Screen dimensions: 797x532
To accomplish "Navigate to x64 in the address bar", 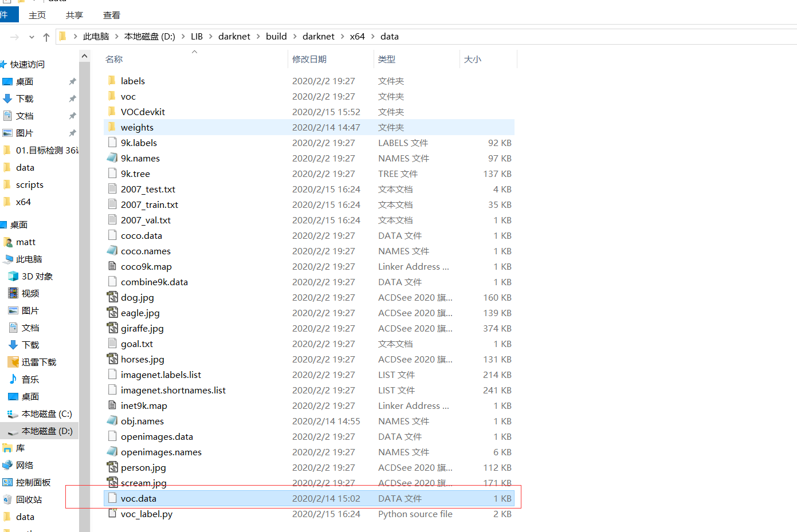I will point(357,36).
